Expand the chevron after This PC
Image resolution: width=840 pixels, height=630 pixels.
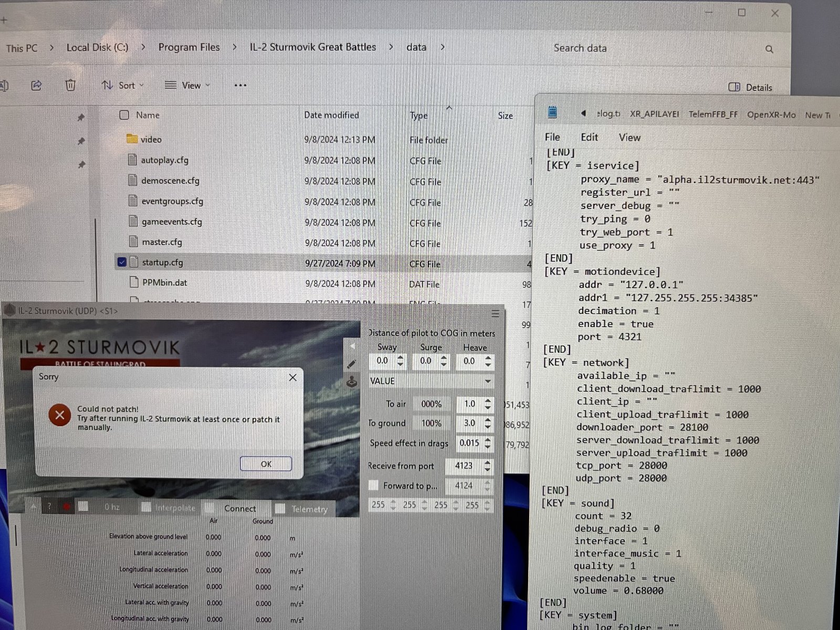pyautogui.click(x=51, y=48)
